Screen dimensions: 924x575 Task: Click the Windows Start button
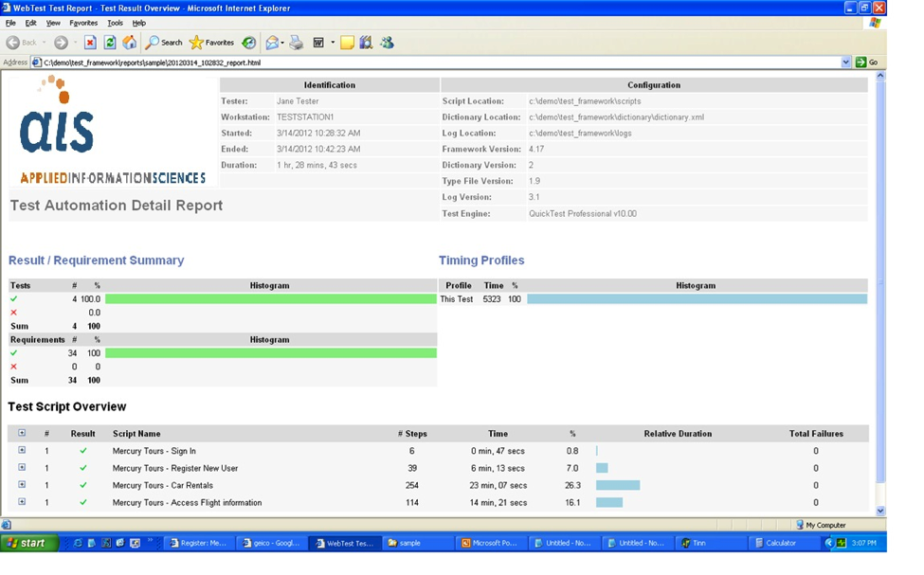coord(29,544)
